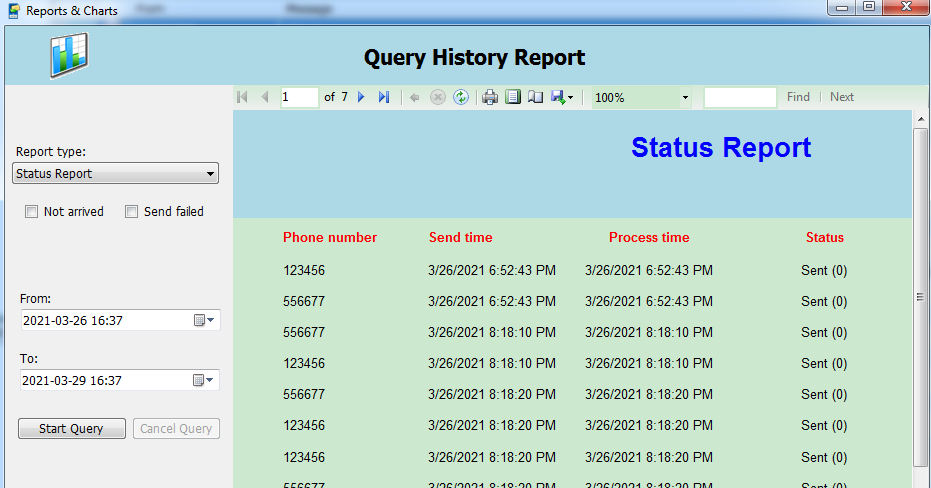Click the Next search result link
This screenshot has width=931, height=488.
[x=842, y=97]
